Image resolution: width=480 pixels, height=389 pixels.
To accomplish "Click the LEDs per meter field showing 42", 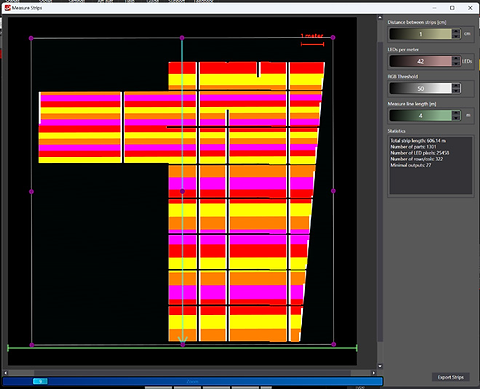I will (421, 61).
